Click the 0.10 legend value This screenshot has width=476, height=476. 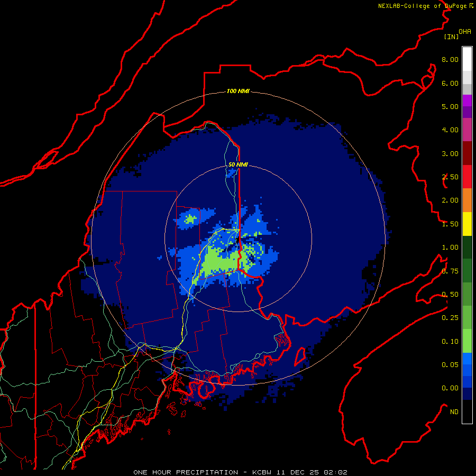pyautogui.click(x=450, y=342)
